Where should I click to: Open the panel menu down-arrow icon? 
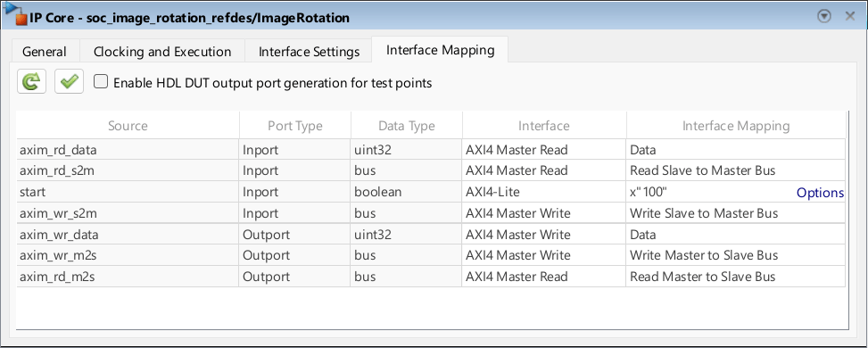tap(824, 17)
